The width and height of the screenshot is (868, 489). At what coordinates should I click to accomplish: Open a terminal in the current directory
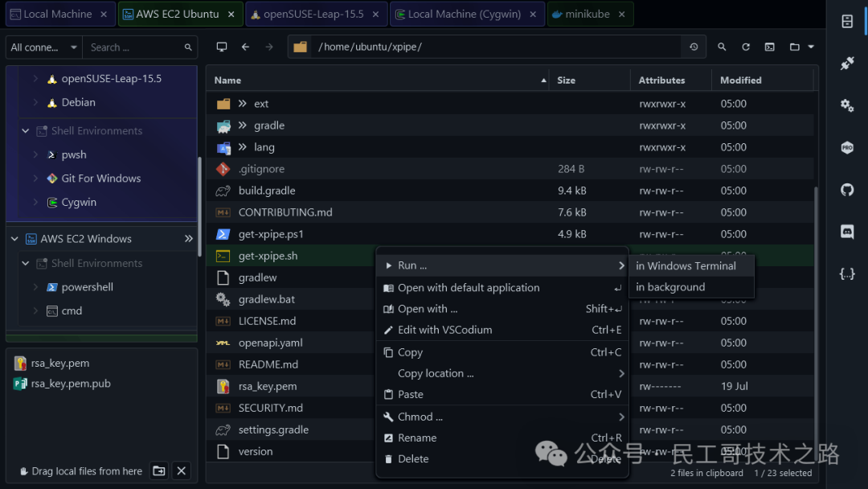click(x=222, y=47)
